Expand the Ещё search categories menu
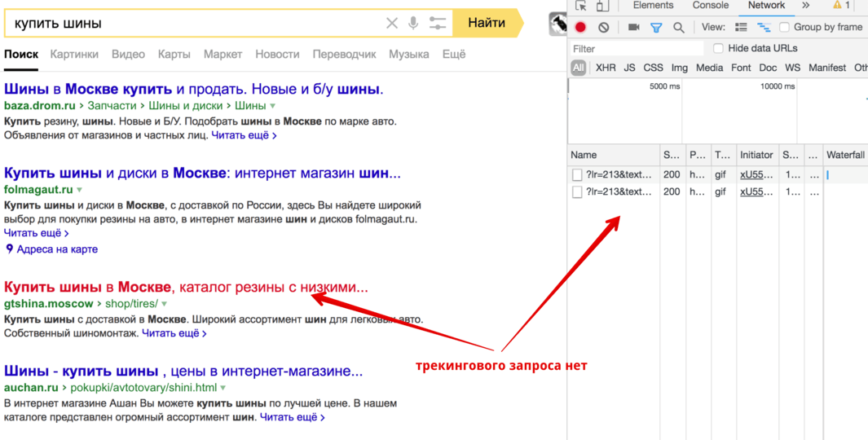 (x=454, y=55)
